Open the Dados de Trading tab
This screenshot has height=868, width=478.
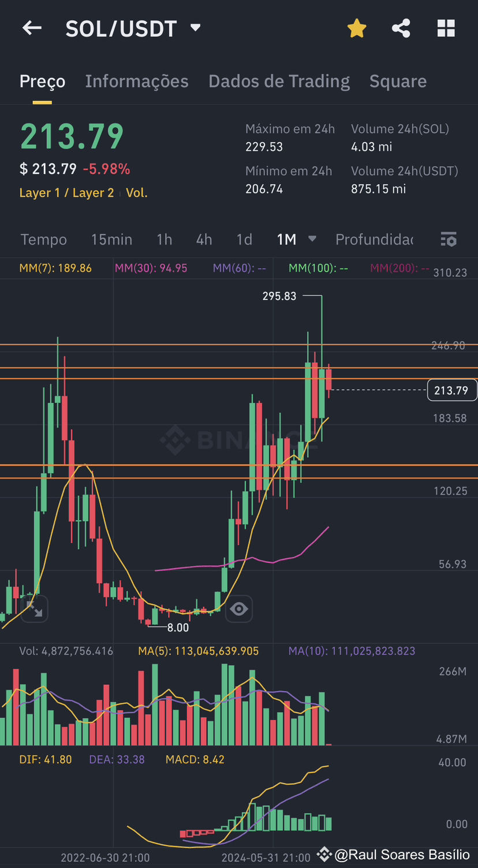click(x=279, y=81)
